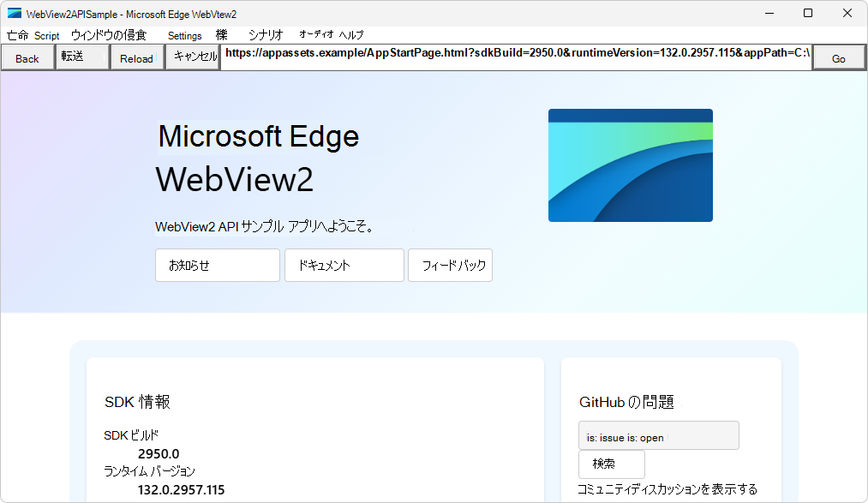This screenshot has width=868, height=503.
Task: Click the コミュニティディスカッションを表示する link
Action: click(669, 489)
